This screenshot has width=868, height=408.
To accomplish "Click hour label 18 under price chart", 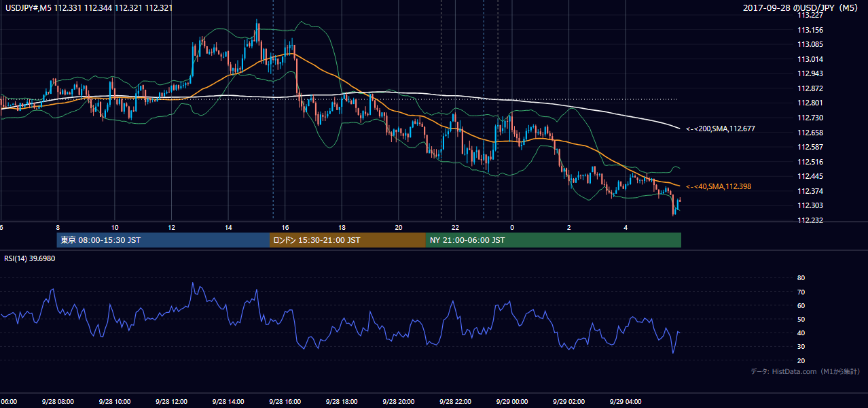I will click(x=342, y=227).
